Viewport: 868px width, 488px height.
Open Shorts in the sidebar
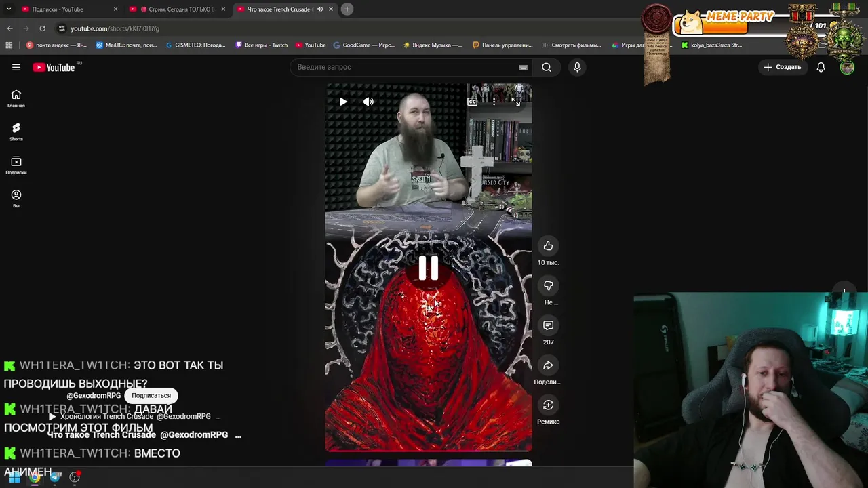point(16,132)
